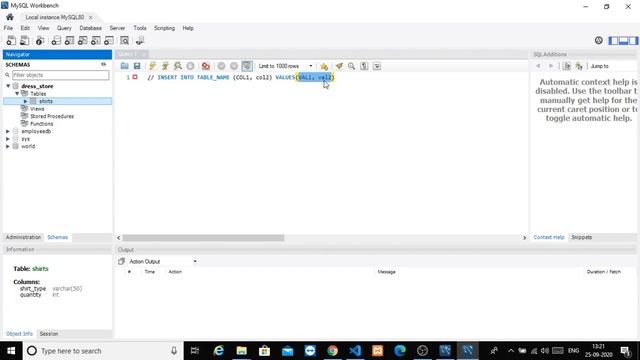Open the Database menu
The width and height of the screenshot is (640, 360).
click(x=91, y=28)
